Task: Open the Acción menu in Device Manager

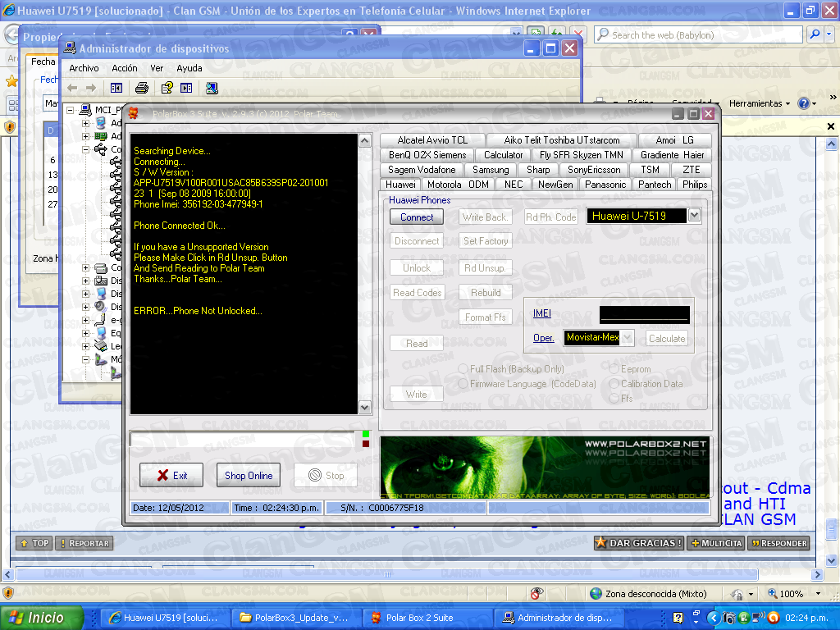Action: coord(125,68)
